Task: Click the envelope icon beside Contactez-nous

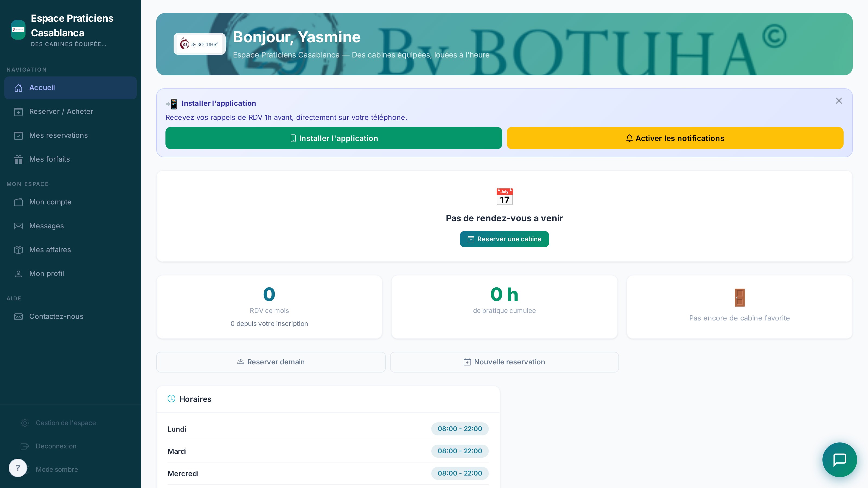Action: click(x=18, y=317)
